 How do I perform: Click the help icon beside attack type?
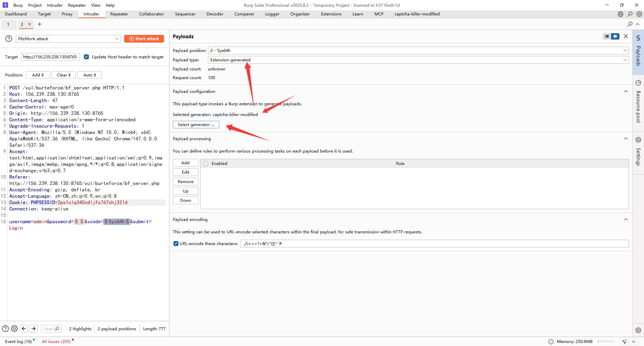tap(9, 39)
